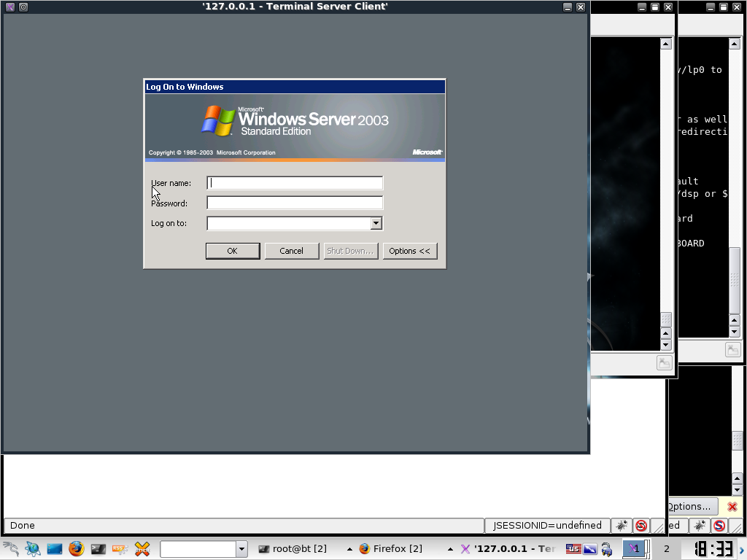Expand the Log on to dropdown
This screenshot has width=747, height=560.
(376, 223)
